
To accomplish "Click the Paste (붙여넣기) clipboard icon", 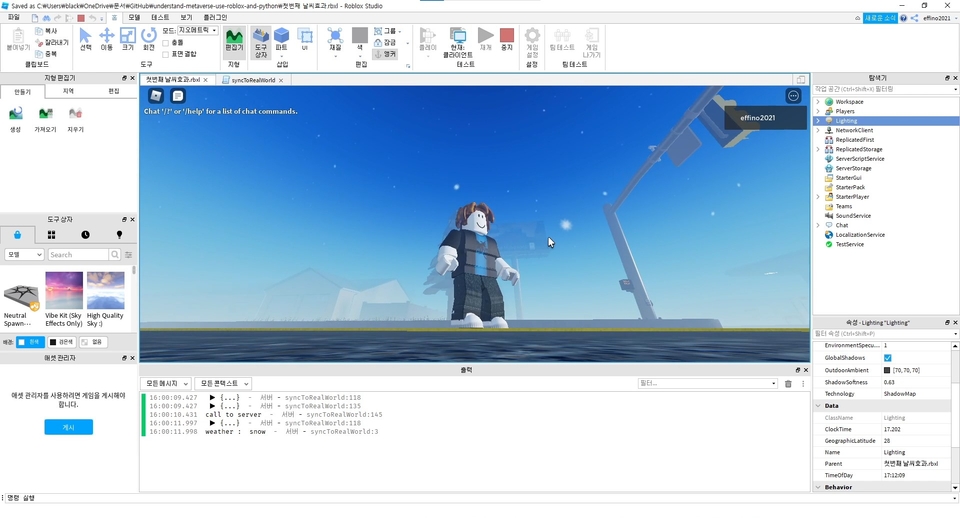I will click(18, 39).
